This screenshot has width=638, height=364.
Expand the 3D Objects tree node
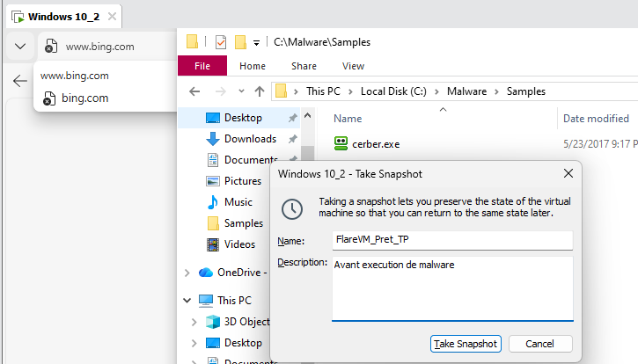[194, 322]
